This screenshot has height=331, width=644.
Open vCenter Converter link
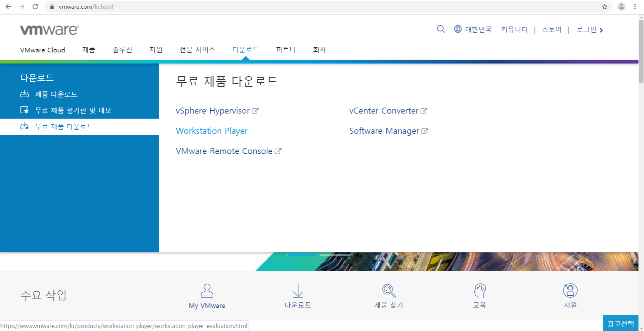click(x=384, y=111)
